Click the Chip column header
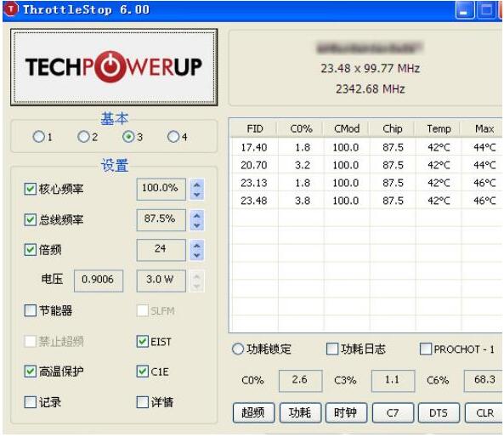 pyautogui.click(x=393, y=128)
